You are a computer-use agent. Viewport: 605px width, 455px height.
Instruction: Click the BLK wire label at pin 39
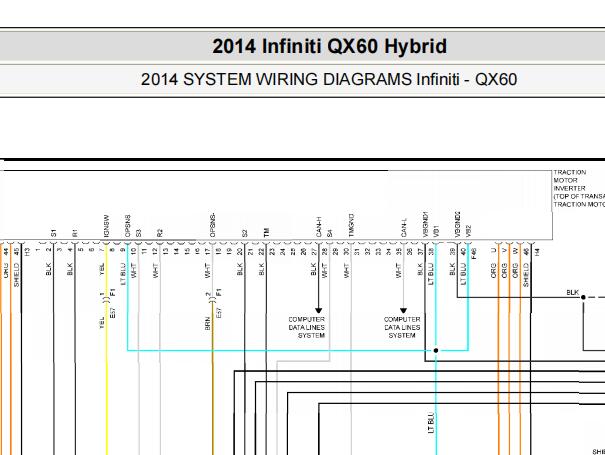[452, 269]
